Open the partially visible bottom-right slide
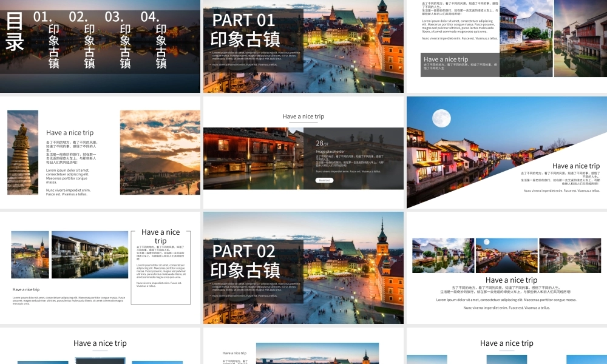Screen dimensions: 607x364 pos(506,346)
